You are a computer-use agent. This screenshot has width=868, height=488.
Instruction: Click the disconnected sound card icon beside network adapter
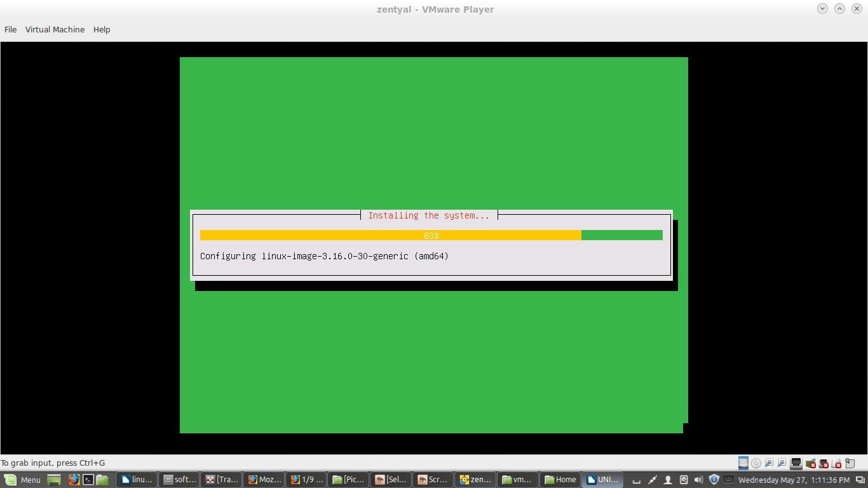click(x=811, y=464)
